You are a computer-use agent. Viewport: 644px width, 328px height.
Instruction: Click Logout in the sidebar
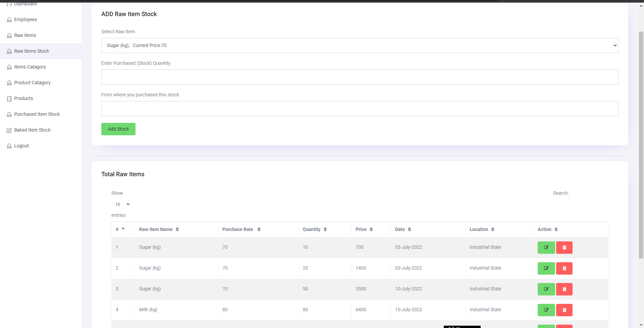coord(21,146)
